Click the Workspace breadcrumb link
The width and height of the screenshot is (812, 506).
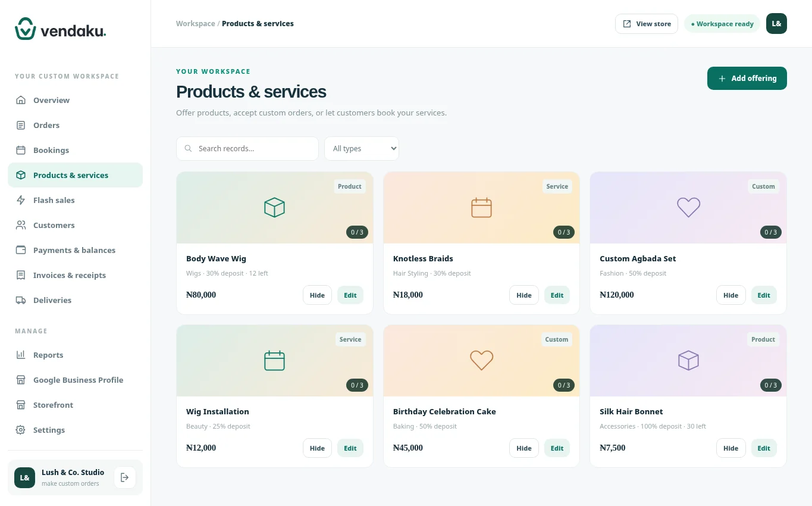click(196, 24)
